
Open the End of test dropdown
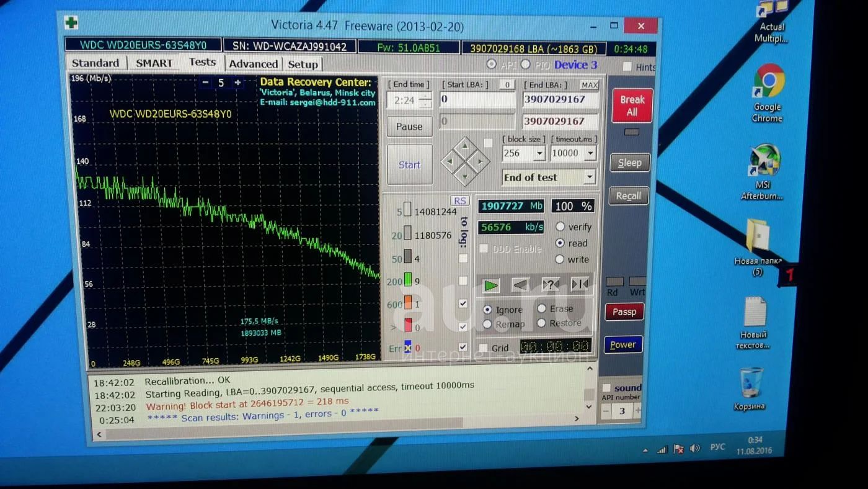(590, 177)
